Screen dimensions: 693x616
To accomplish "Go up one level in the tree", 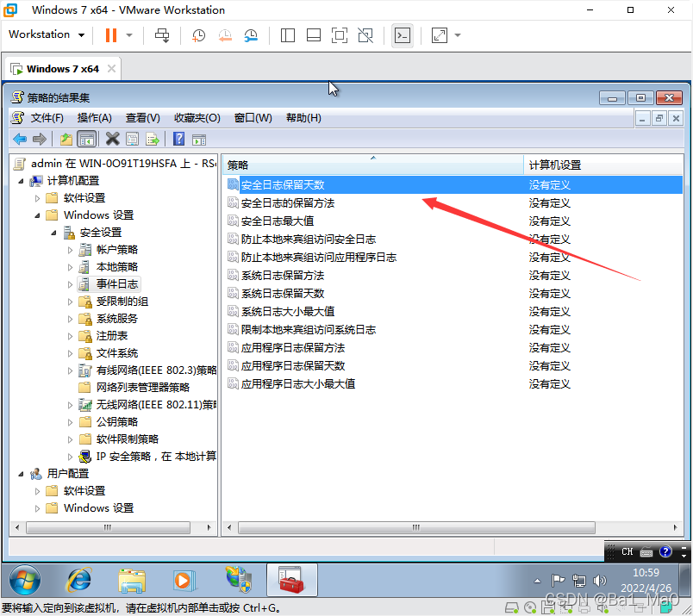I will pos(66,140).
